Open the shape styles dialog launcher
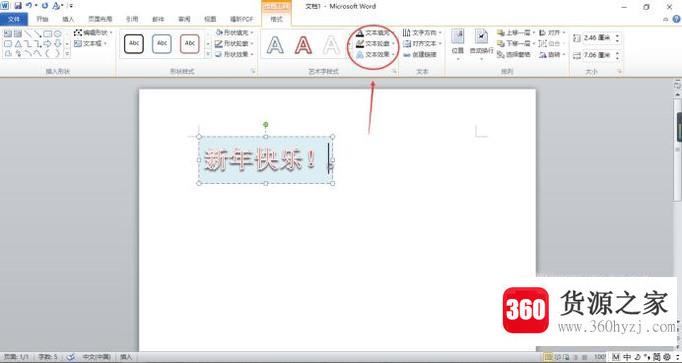Viewport: 682px width, 363px height. pos(253,71)
